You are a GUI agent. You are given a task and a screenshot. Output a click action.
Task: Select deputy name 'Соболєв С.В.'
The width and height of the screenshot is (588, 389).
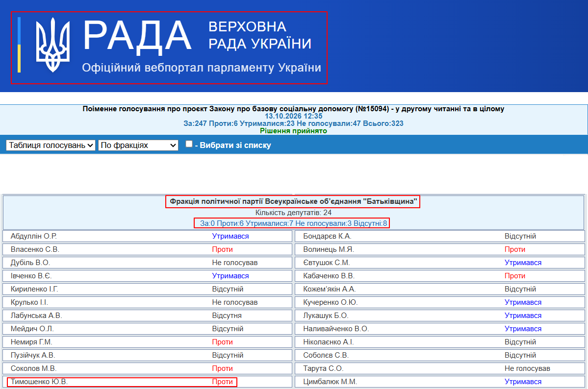pos(326,355)
